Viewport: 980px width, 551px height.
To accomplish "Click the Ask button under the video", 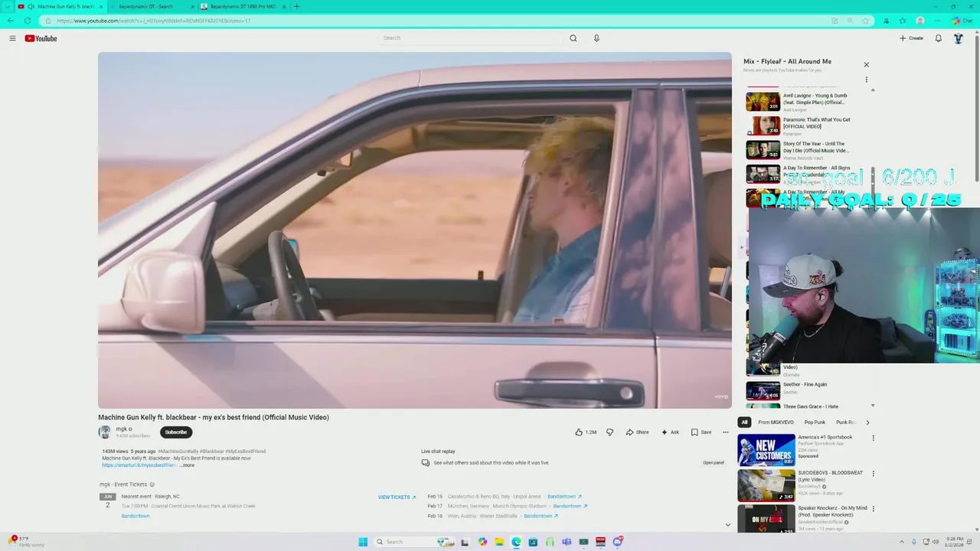I will [x=670, y=432].
